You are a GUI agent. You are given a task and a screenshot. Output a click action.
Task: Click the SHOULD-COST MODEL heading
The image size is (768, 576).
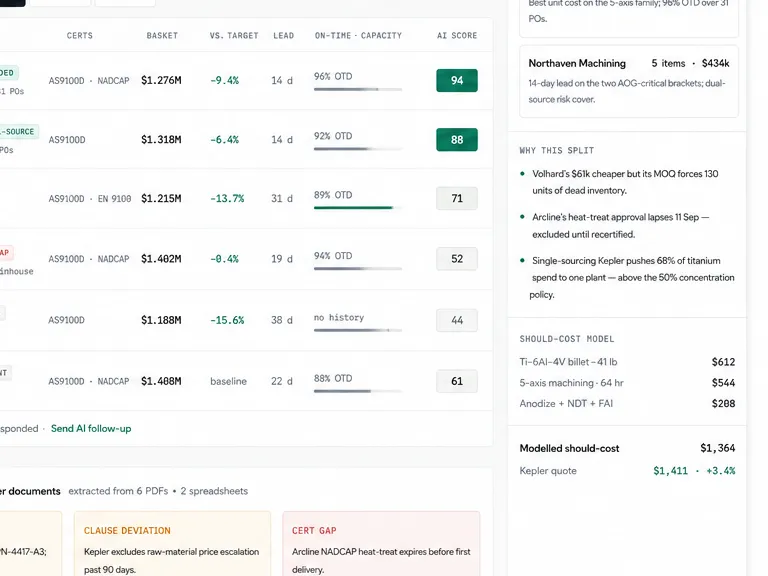point(567,339)
